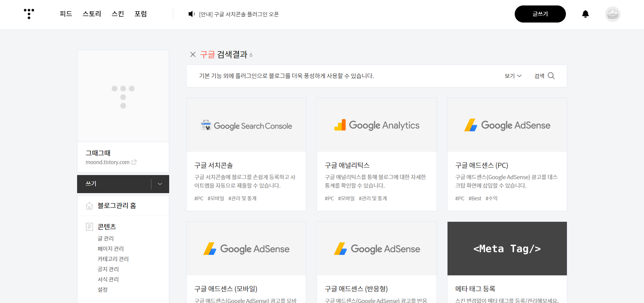Screen dimensions: 644x303
Task: Click Google AdSense logo for 반응형 plugin
Action: (377, 249)
